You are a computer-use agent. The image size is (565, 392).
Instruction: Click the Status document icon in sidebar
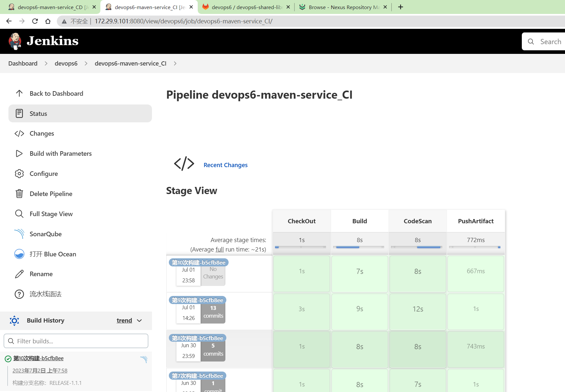(19, 114)
